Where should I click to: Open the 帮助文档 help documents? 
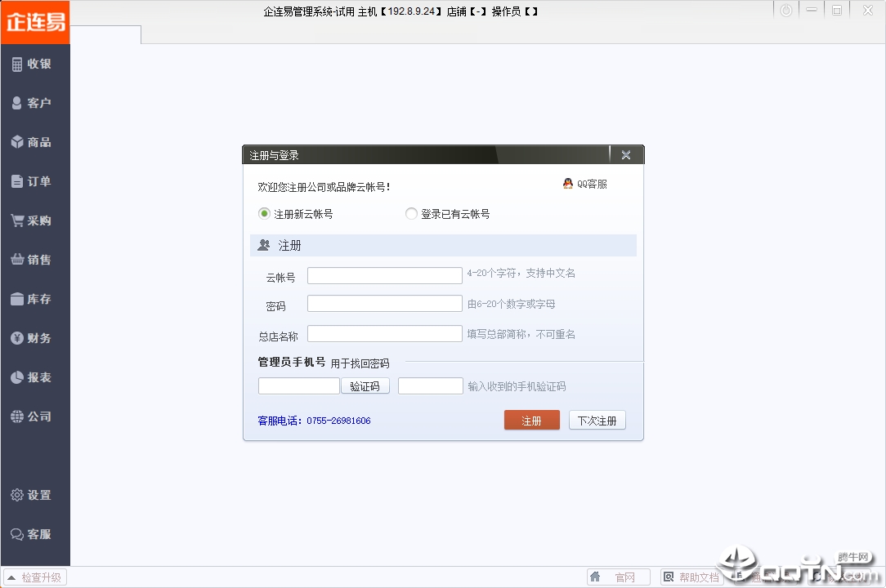click(x=692, y=577)
